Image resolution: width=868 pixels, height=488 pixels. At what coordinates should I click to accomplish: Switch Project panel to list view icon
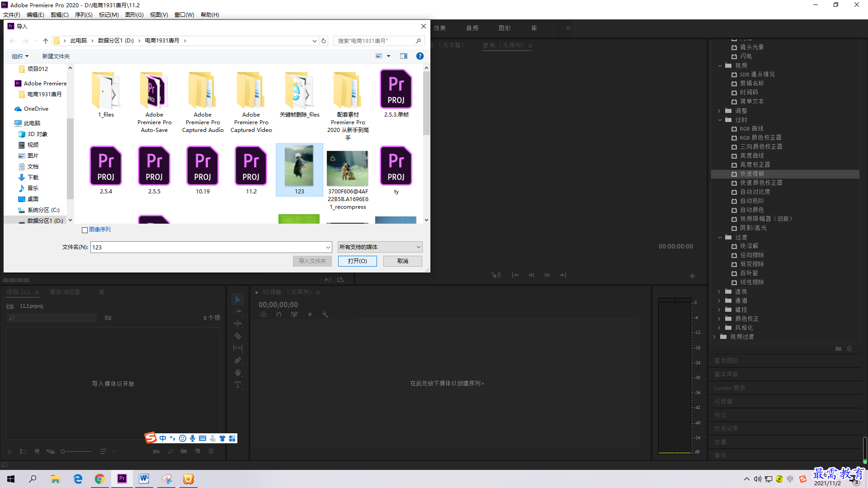tap(24, 451)
